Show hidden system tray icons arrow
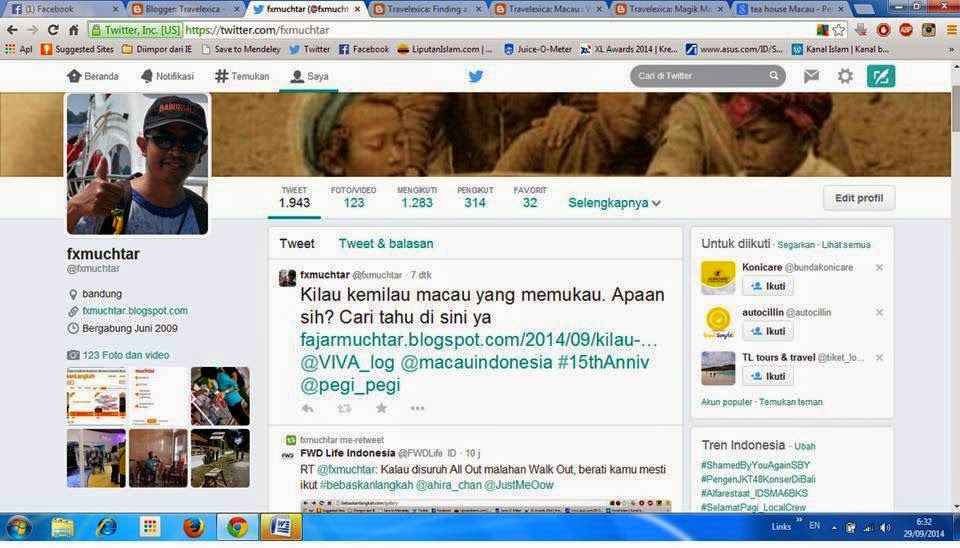The width and height of the screenshot is (960, 548). (834, 527)
